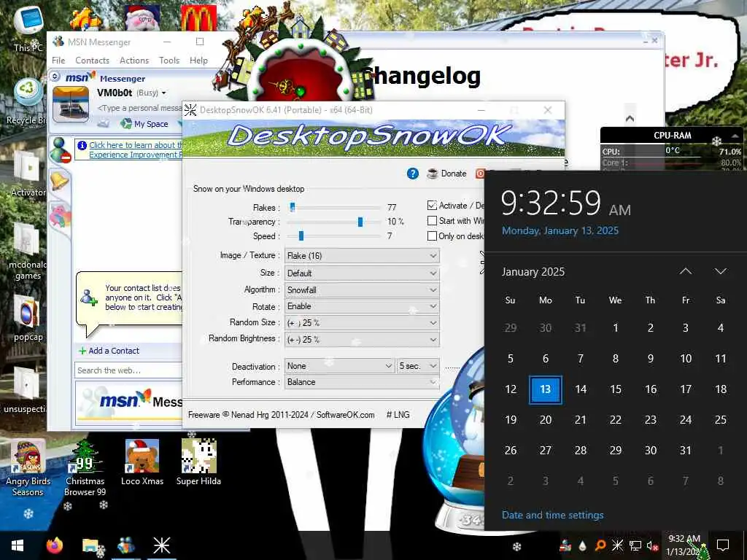Click the Donate coffee cup icon
747x560 pixels.
[x=432, y=174]
